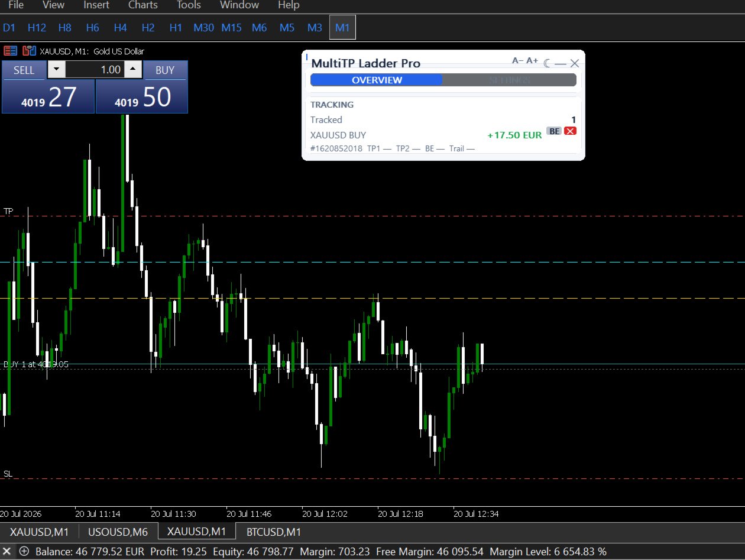Decrease panel font size with A−

point(518,61)
